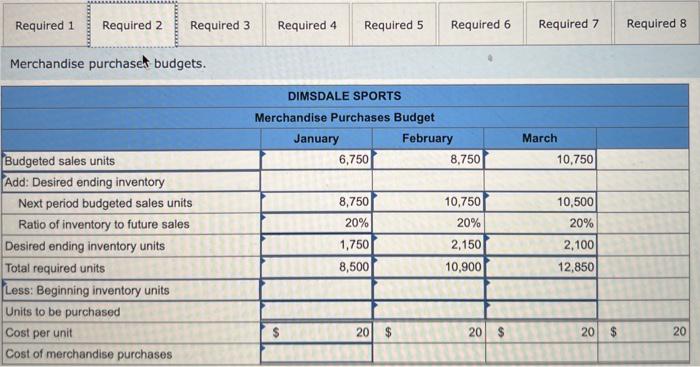Click empty February units to be purchased field
The width and height of the screenshot is (700, 367).
[x=428, y=311]
